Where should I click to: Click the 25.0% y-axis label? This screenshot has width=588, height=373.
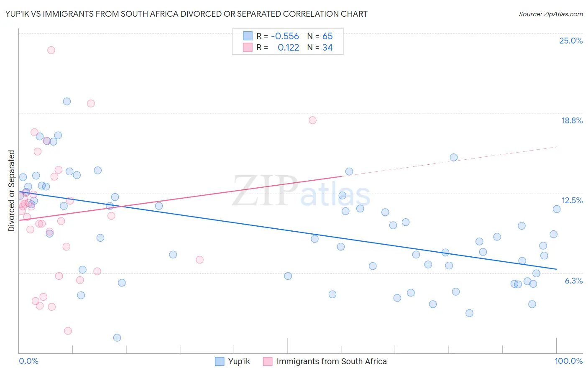click(571, 41)
